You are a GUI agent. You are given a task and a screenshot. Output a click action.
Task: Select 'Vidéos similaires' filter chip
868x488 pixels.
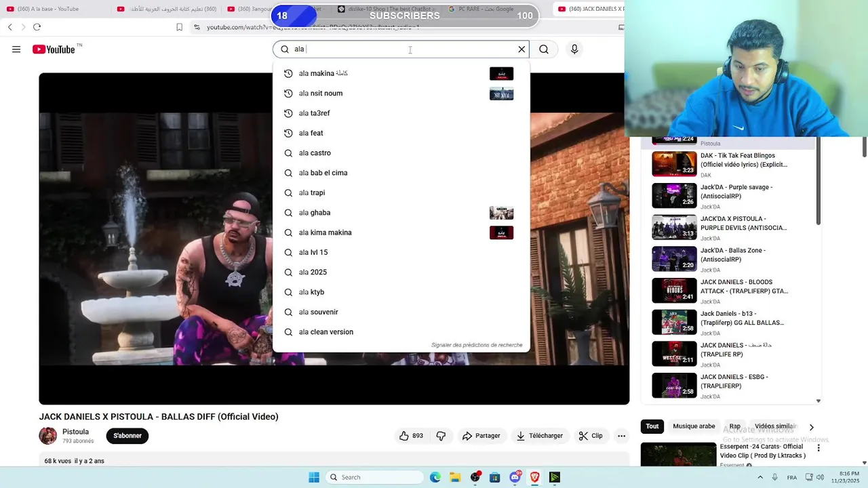point(775,426)
